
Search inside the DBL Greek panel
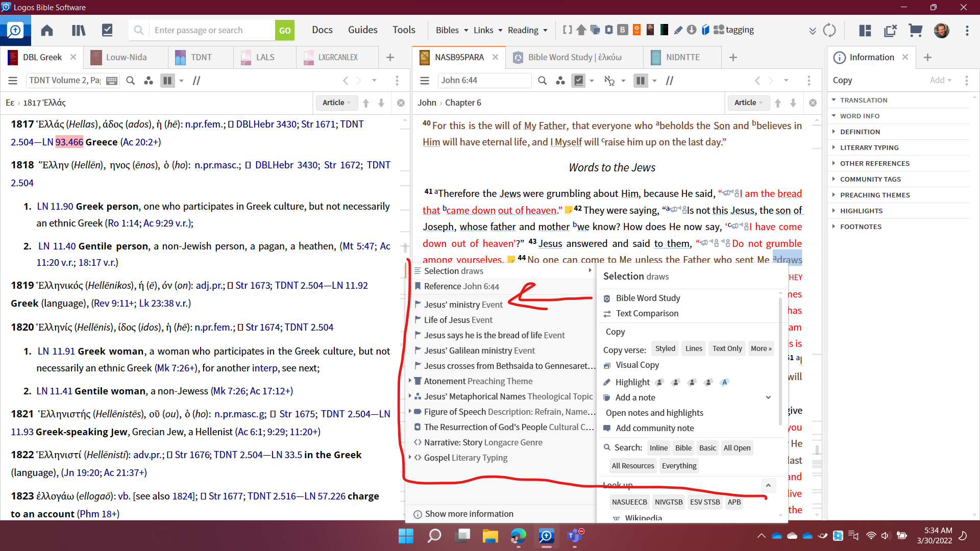pos(130,80)
